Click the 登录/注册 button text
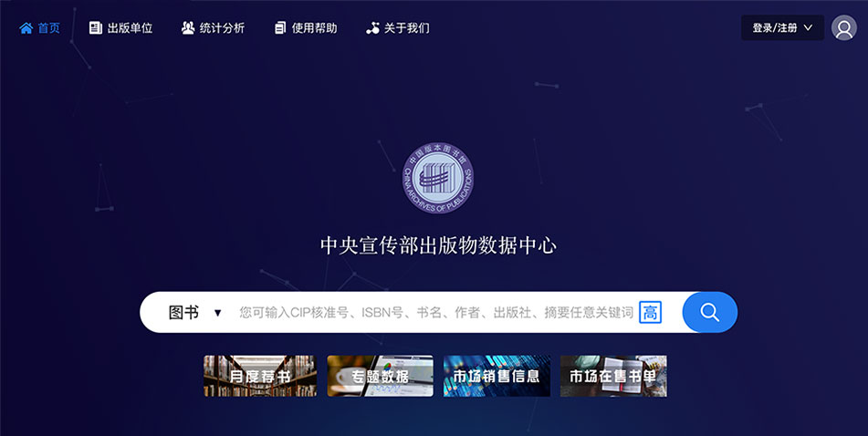This screenshot has width=868, height=436. [x=775, y=27]
